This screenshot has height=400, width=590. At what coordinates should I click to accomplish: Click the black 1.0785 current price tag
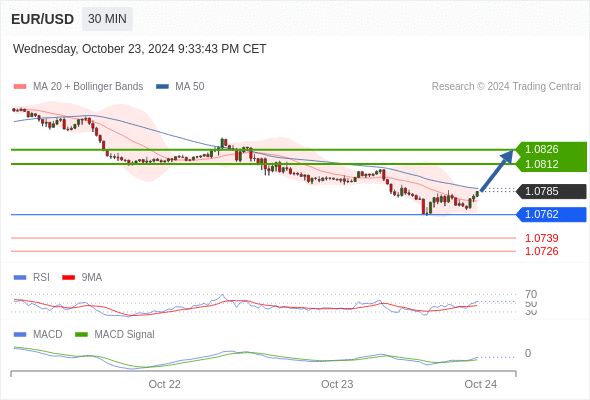[x=552, y=191]
